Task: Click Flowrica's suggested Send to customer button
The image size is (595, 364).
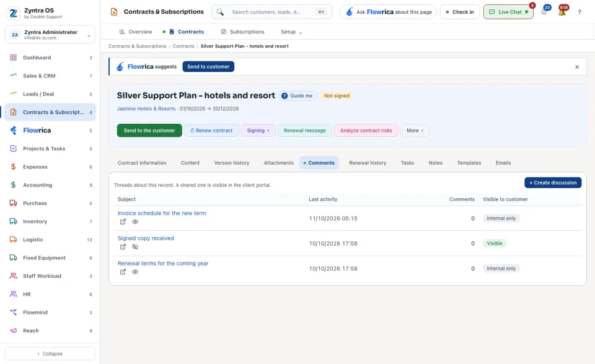Action: [x=208, y=67]
